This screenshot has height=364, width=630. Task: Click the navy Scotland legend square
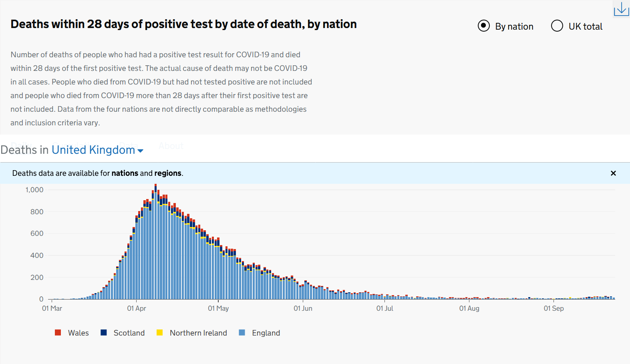click(x=104, y=333)
